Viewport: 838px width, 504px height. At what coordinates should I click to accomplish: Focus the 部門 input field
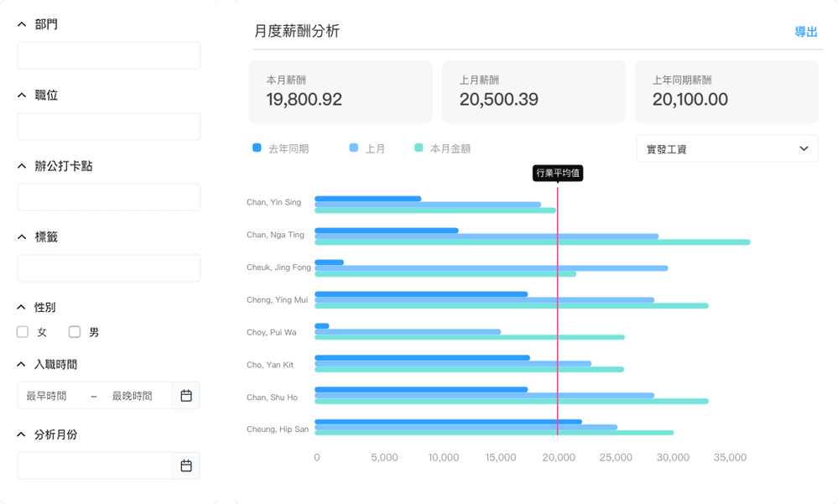(x=109, y=55)
